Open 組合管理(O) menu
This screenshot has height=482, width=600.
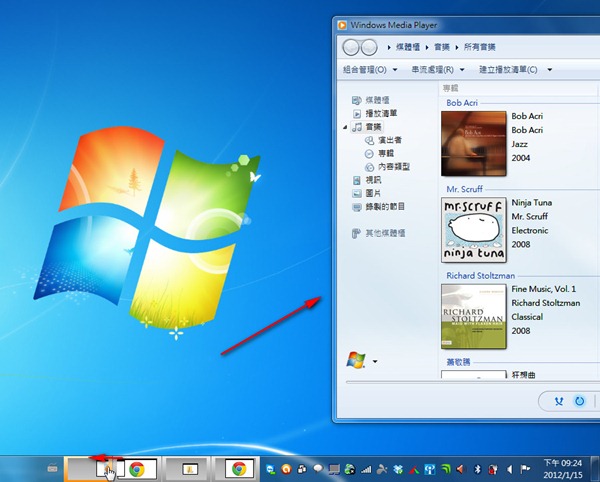click(370, 70)
